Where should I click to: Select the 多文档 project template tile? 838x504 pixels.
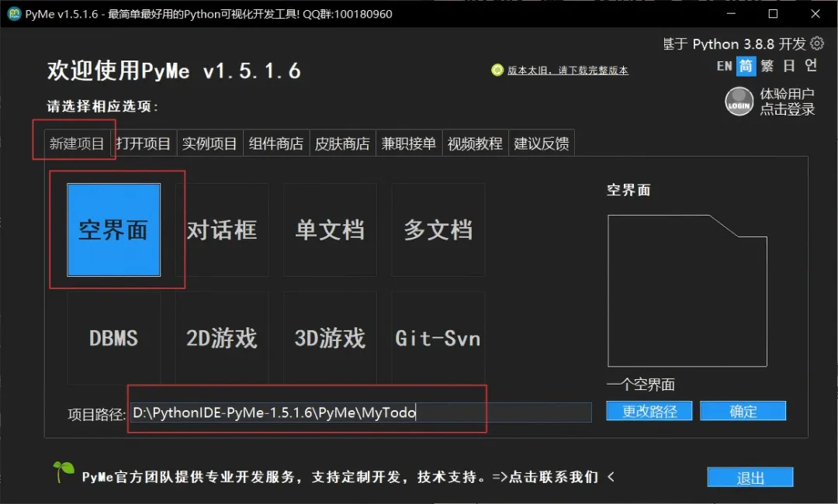[x=438, y=230]
